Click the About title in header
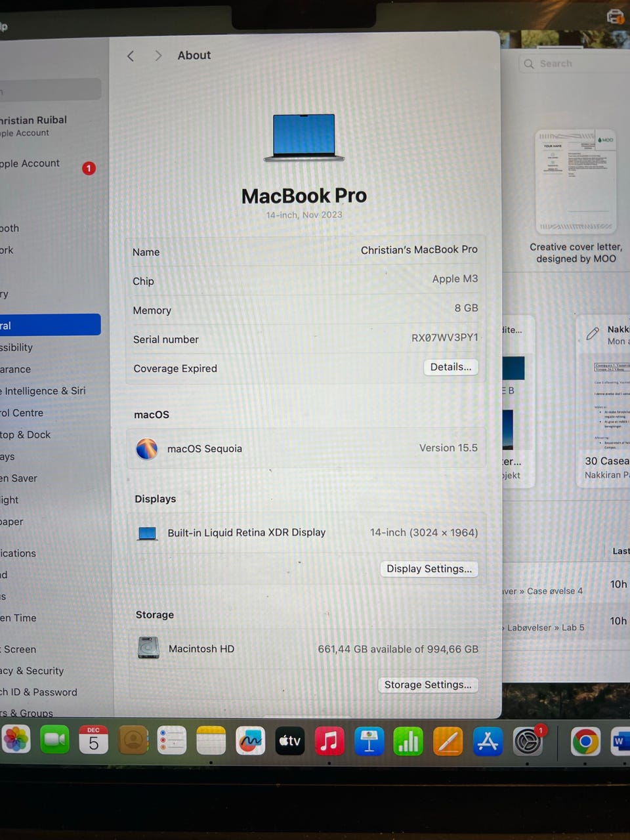The width and height of the screenshot is (630, 840). coord(194,56)
